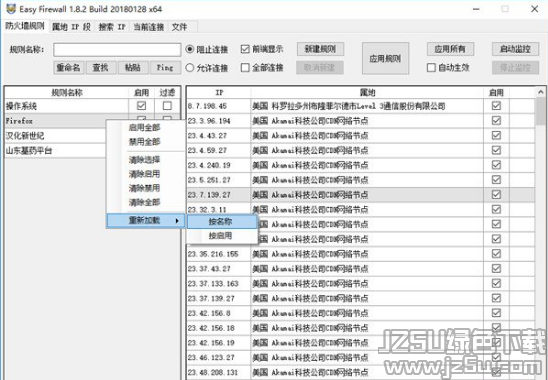Click the IP table vertical scrollbar thumb

[x=540, y=112]
